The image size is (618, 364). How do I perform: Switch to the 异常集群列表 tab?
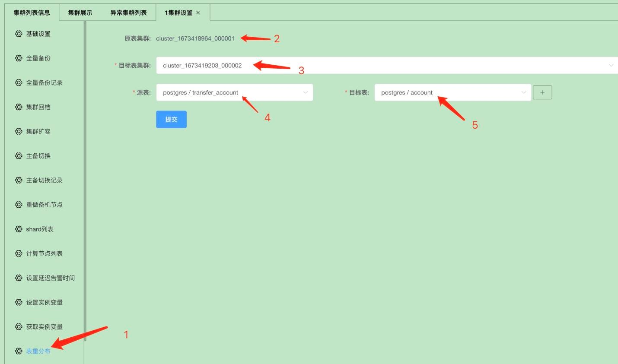click(128, 13)
